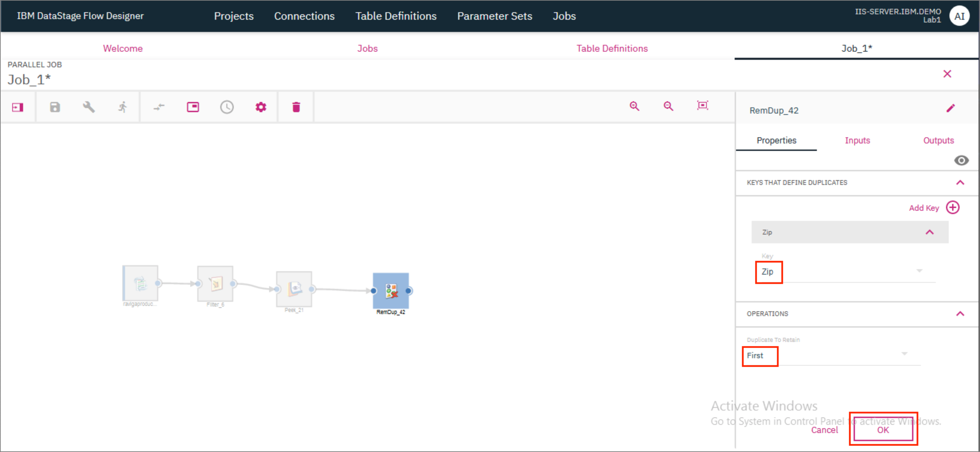Switch to the Jobs tab

(x=367, y=48)
